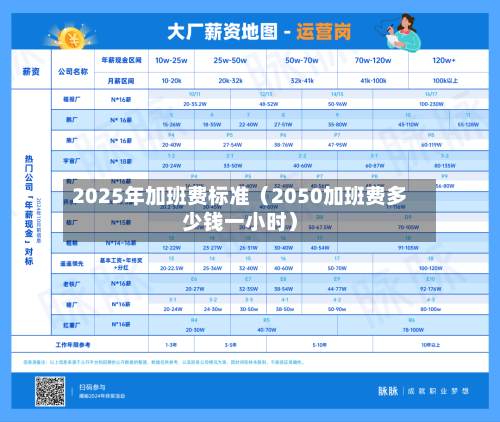Click the 年薪现金区间 header cell
The width and height of the screenshot is (500, 422).
point(121,60)
